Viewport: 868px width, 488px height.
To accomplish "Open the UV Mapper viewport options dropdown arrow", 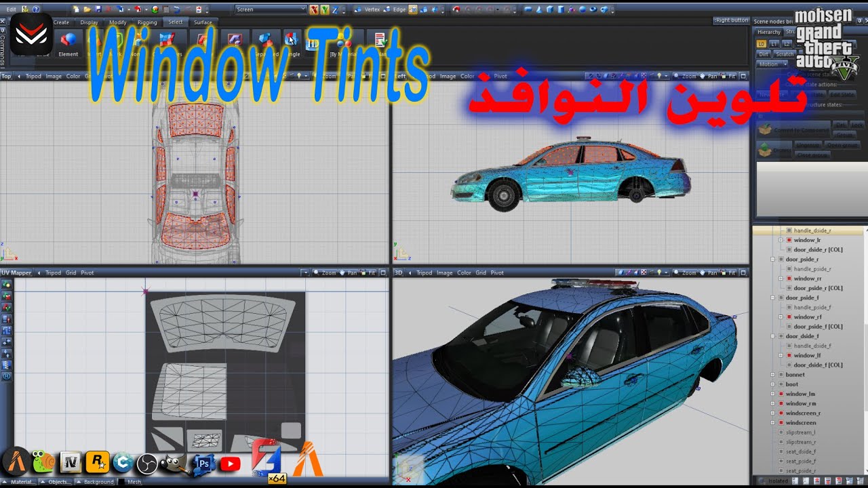I will [304, 272].
